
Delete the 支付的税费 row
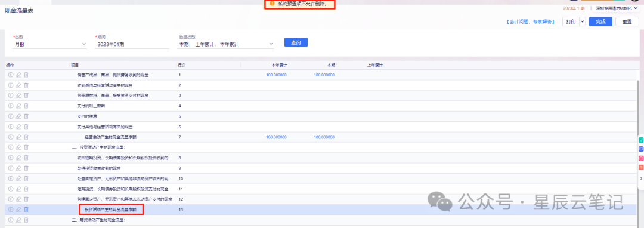(x=26, y=116)
